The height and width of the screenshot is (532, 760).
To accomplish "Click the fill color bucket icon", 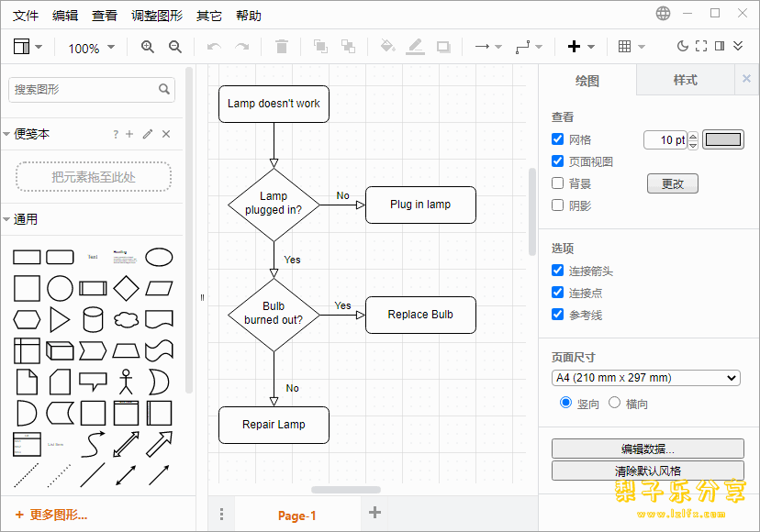I will click(387, 46).
